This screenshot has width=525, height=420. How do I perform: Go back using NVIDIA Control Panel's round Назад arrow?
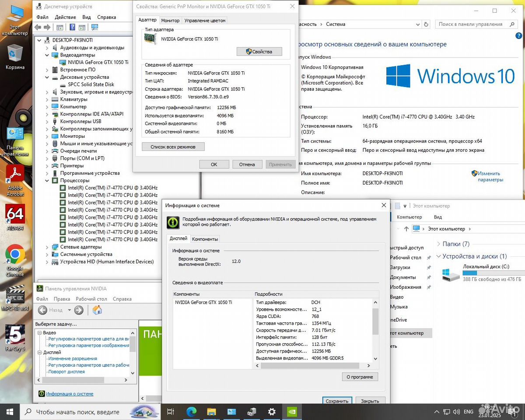tap(42, 310)
